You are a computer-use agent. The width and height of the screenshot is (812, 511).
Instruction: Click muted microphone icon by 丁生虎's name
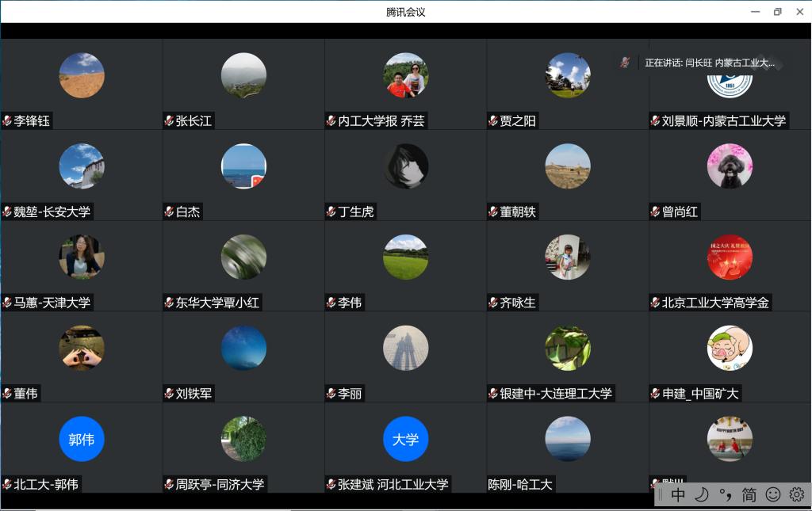click(x=331, y=212)
